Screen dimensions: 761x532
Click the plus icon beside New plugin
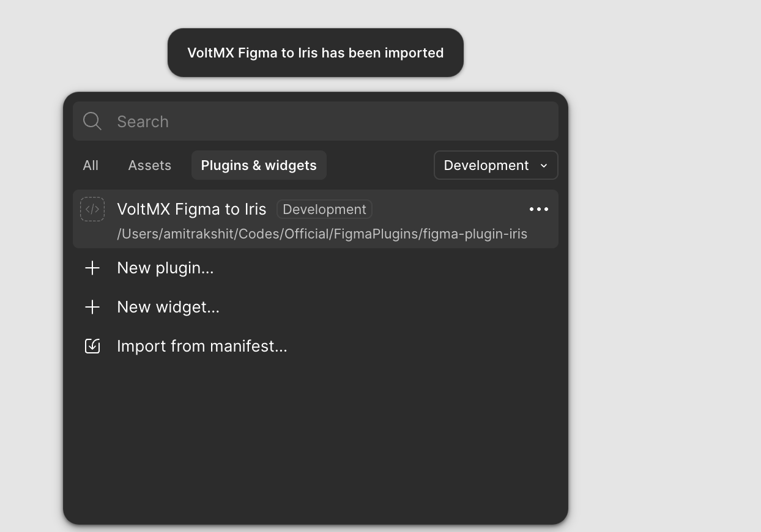point(92,268)
